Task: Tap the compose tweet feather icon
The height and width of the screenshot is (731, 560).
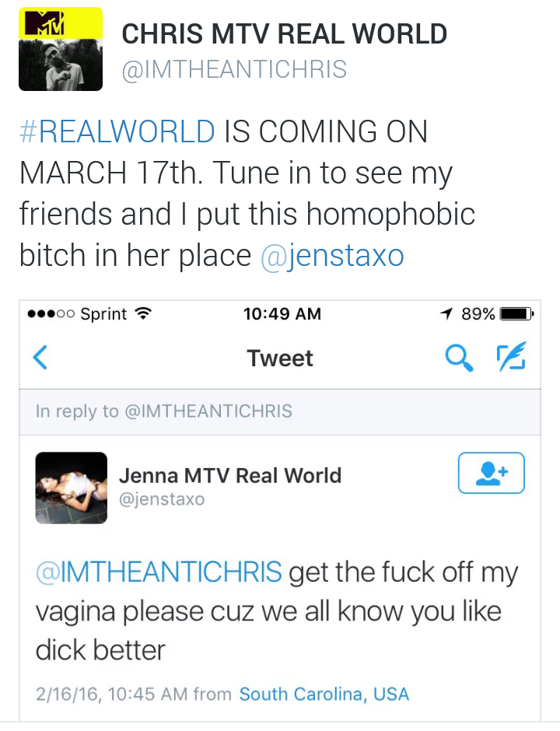Action: click(511, 357)
